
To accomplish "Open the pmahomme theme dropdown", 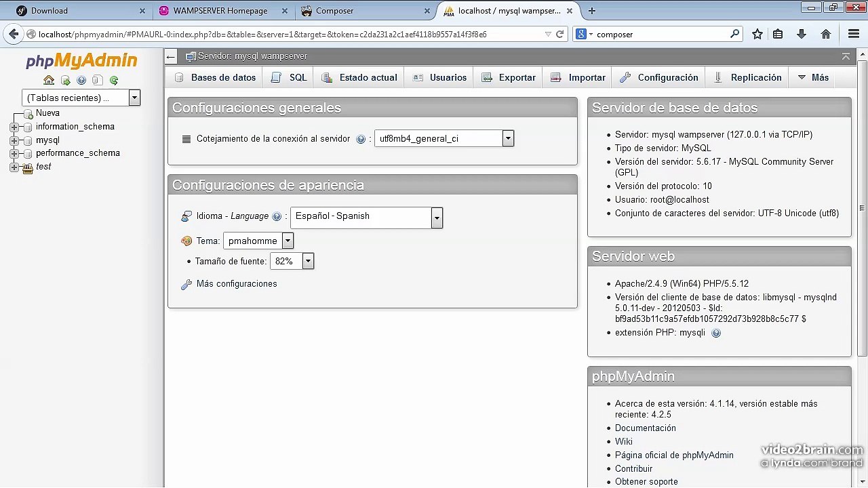I will [258, 241].
